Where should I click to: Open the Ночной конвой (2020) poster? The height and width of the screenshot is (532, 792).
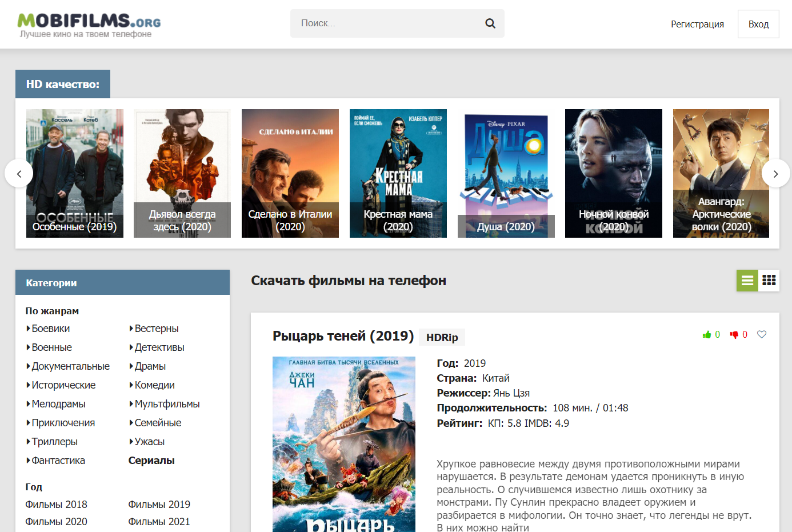(614, 173)
